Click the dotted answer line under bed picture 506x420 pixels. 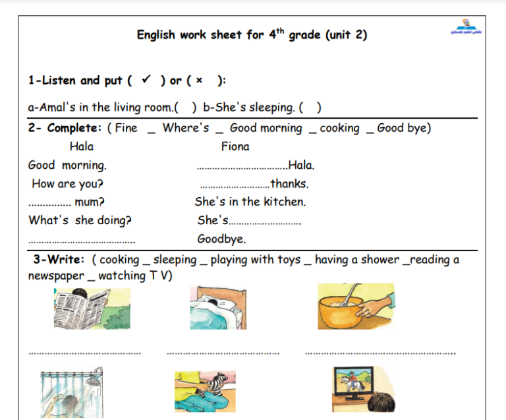pos(223,353)
